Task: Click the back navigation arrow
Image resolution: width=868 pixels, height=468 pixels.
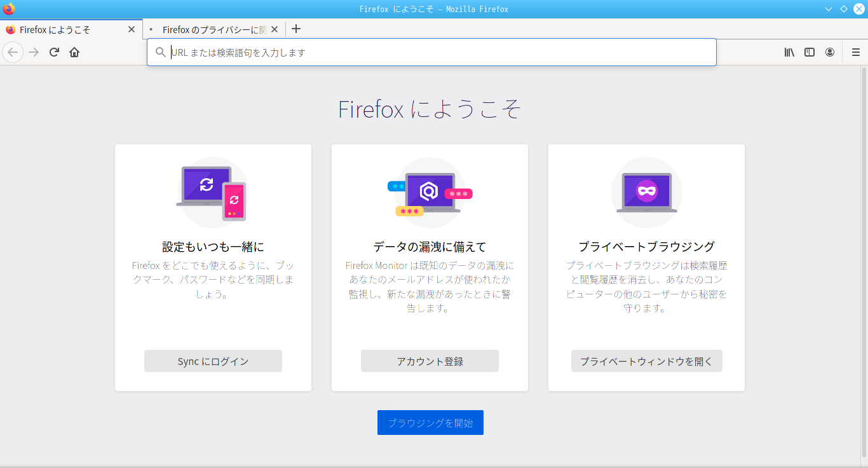Action: pos(13,52)
